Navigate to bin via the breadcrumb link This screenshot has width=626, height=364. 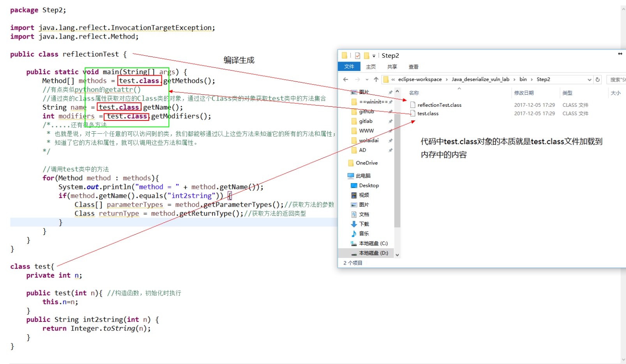click(523, 79)
